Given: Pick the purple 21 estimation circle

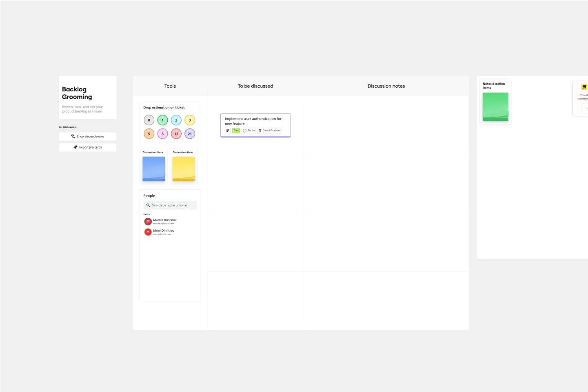Looking at the screenshot, I should (x=190, y=134).
